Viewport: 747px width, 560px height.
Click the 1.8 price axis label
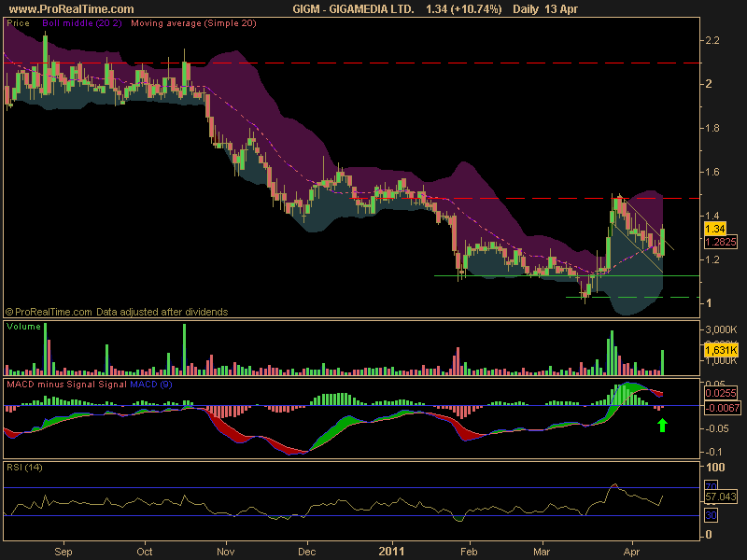[712, 128]
